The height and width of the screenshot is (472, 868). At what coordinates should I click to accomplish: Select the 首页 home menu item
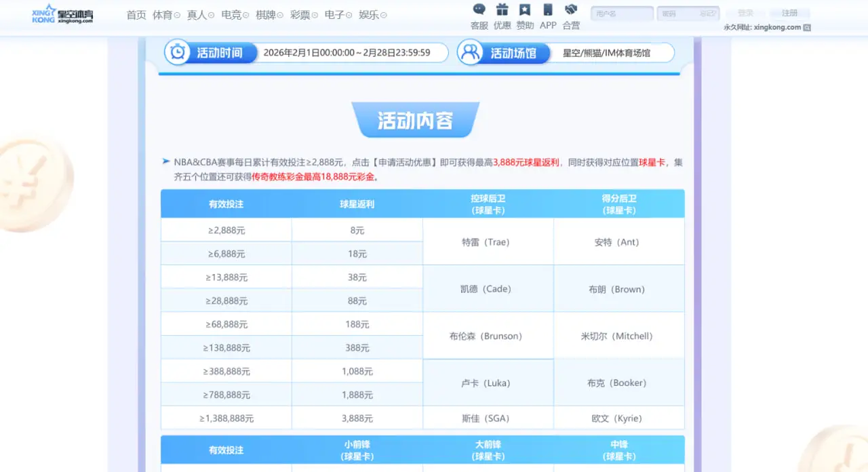click(x=135, y=14)
